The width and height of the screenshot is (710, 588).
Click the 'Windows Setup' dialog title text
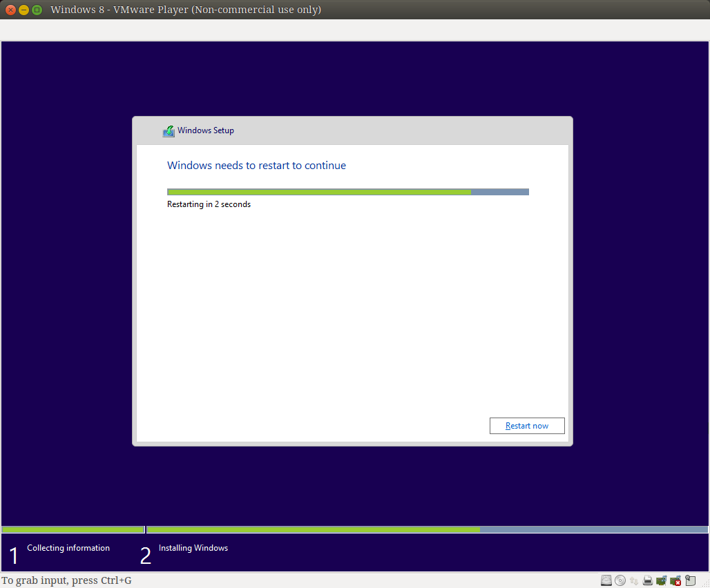206,130
